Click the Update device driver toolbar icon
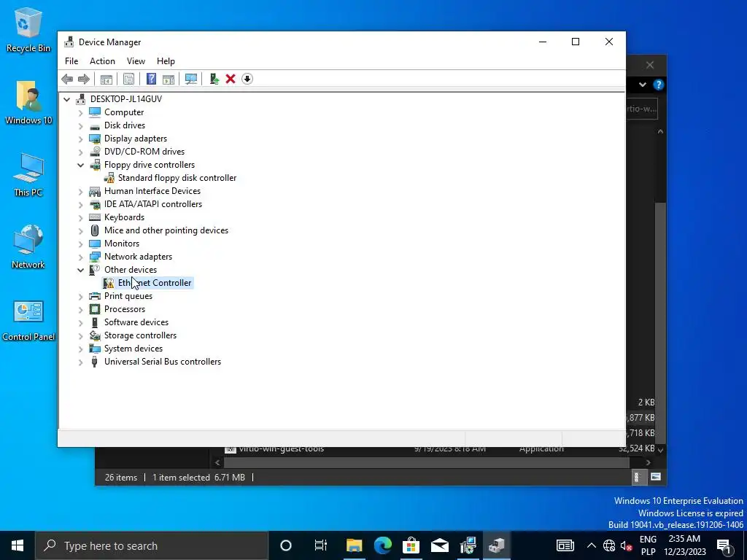The image size is (747, 560). 214,79
